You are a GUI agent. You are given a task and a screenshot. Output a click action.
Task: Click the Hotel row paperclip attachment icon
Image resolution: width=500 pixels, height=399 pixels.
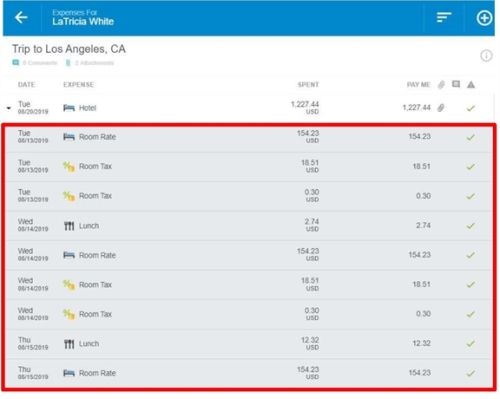coord(441,108)
